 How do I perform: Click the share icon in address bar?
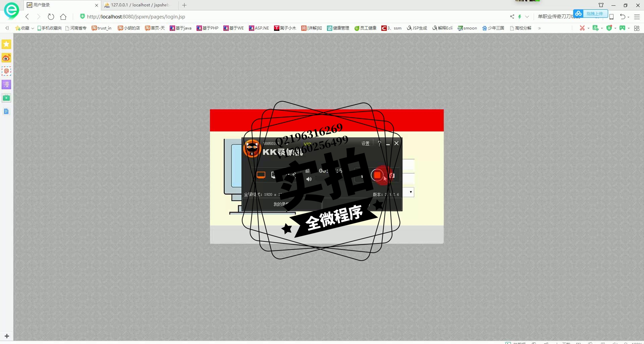(512, 17)
